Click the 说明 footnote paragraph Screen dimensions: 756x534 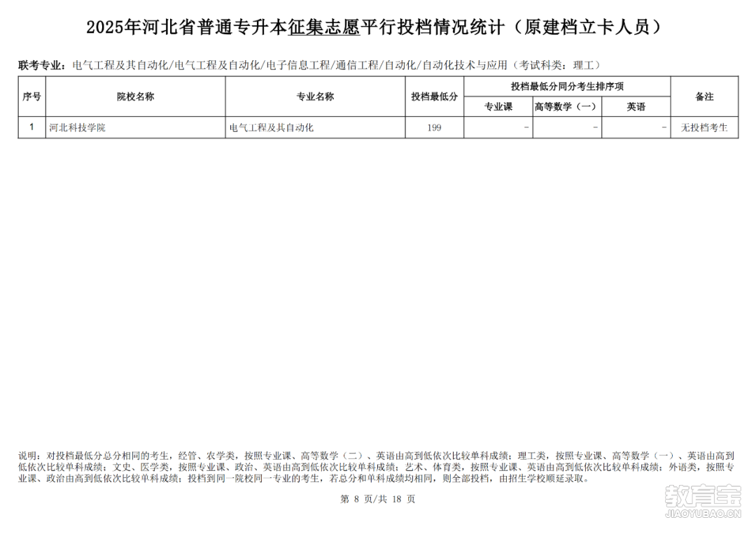376,467
